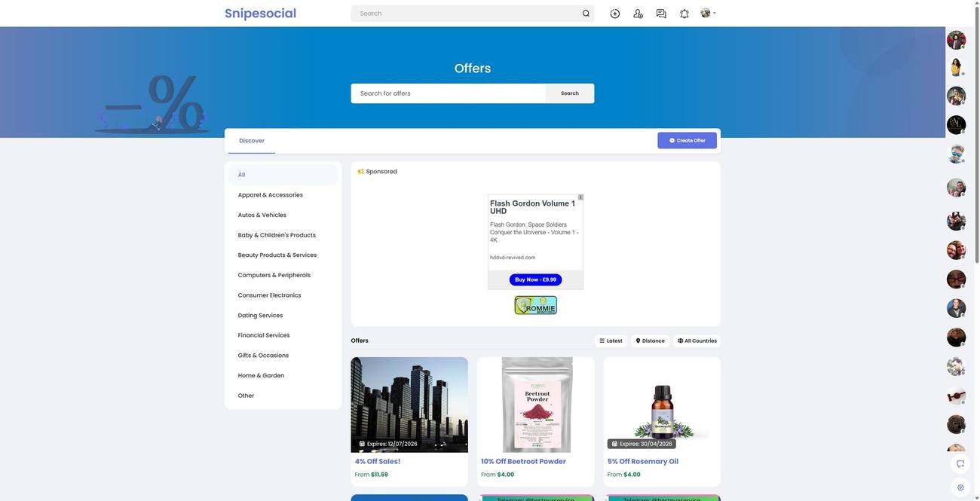This screenshot has width=980, height=501.
Task: Open the Financial Services category
Action: tap(283, 335)
